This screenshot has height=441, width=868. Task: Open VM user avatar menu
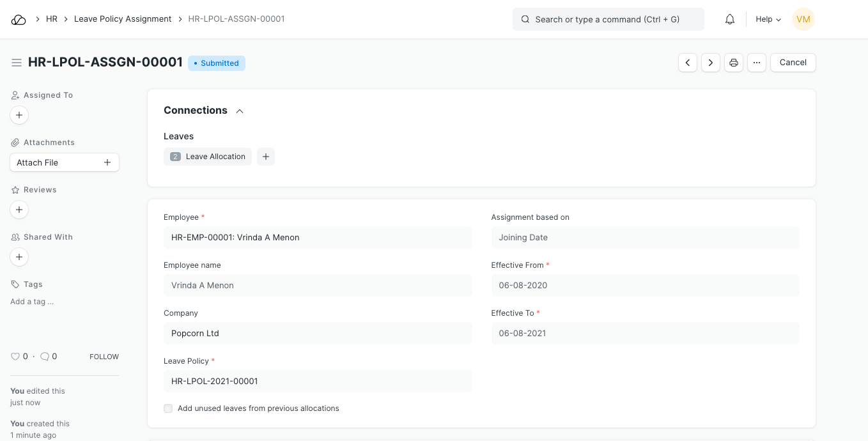pyautogui.click(x=803, y=19)
